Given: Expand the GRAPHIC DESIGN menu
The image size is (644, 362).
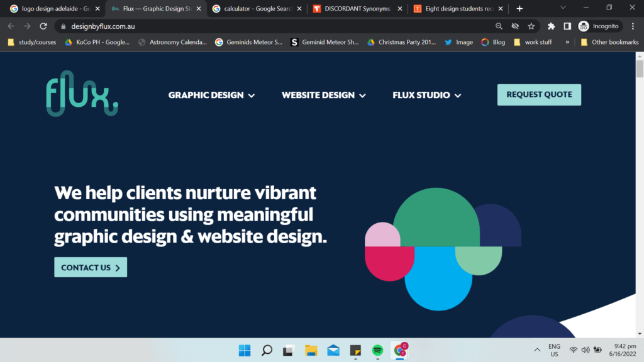Looking at the screenshot, I should (x=211, y=96).
